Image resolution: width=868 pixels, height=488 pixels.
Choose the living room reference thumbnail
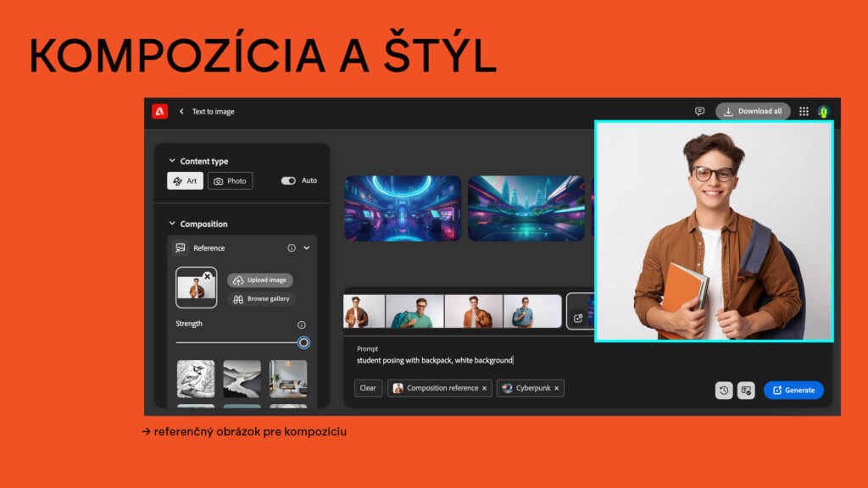(x=288, y=379)
